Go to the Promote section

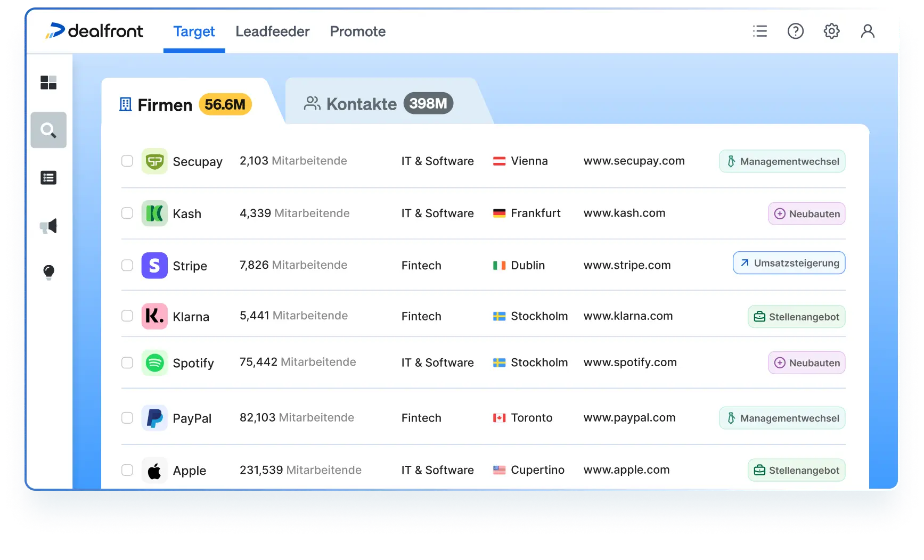357,31
